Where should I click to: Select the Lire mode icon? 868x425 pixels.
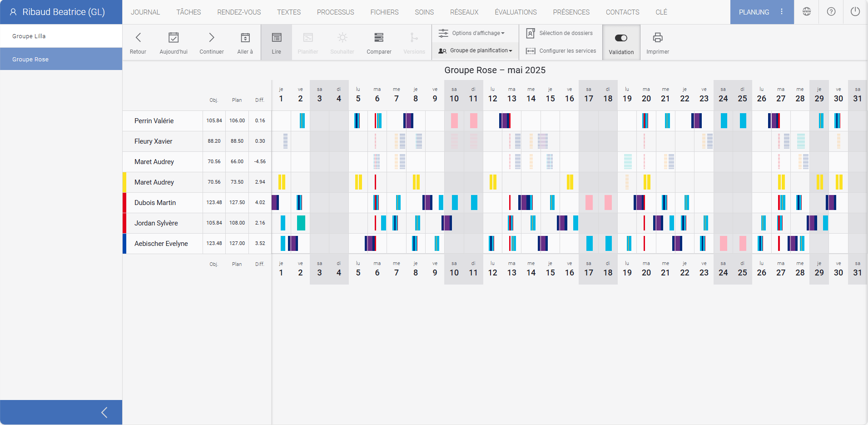276,42
